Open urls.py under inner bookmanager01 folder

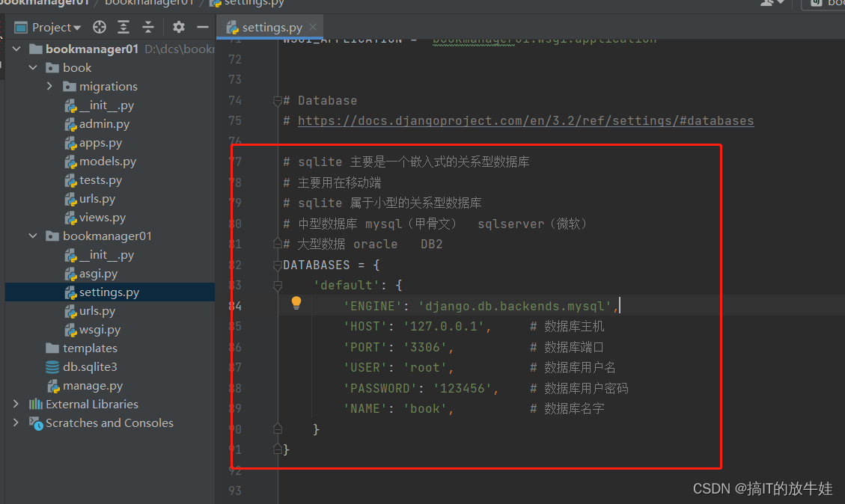[x=97, y=311]
